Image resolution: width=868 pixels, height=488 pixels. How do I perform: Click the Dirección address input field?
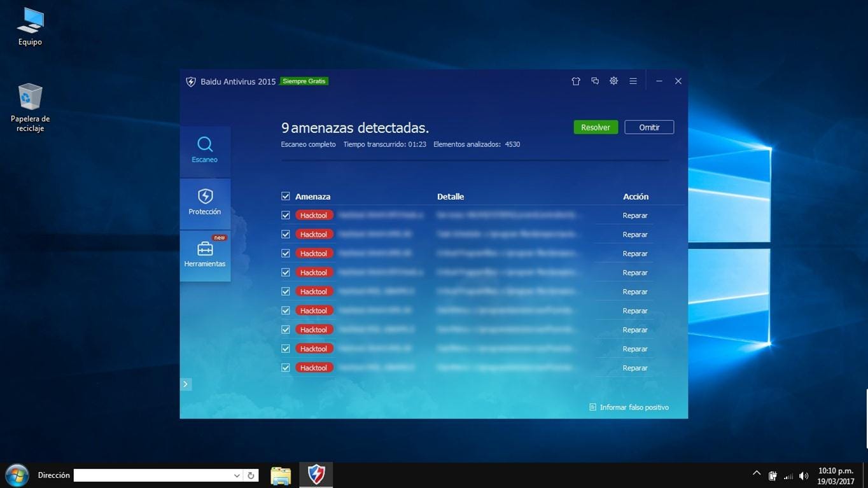tap(152, 475)
